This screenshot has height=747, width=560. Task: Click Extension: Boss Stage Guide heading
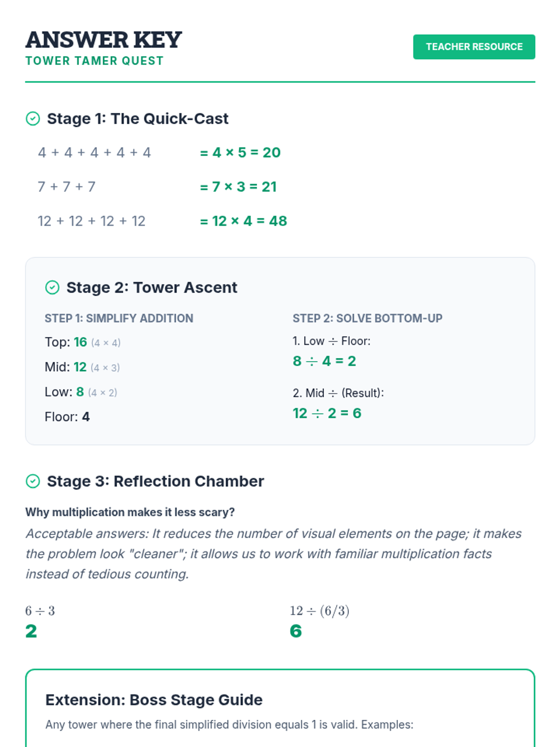154,700
